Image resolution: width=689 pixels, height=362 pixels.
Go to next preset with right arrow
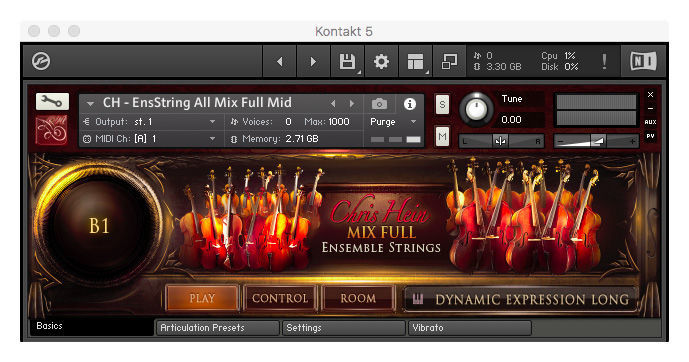pos(313,62)
